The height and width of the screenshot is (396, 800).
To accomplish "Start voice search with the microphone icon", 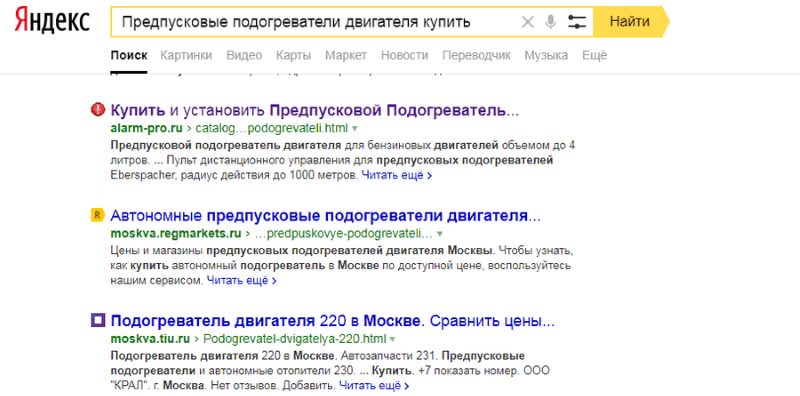I will tap(550, 22).
